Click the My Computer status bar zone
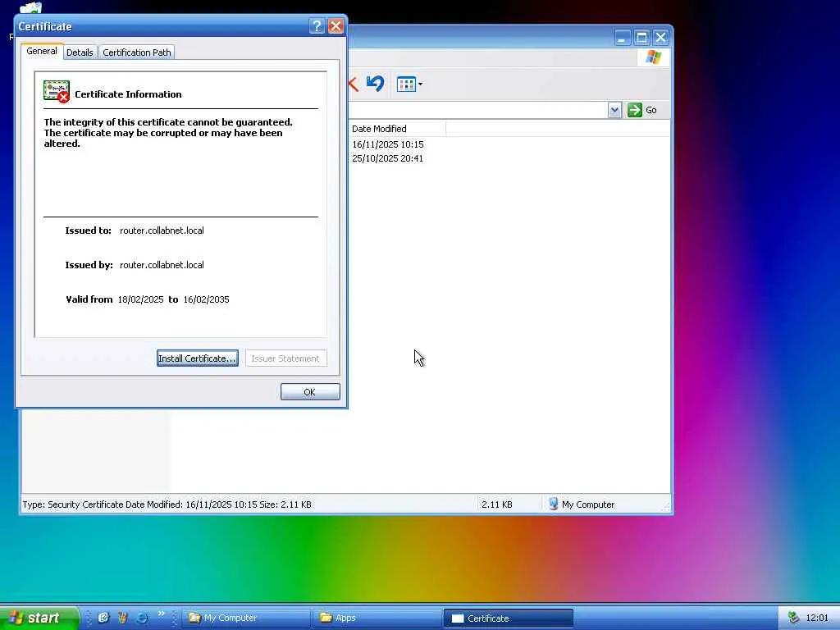This screenshot has height=630, width=840. [x=582, y=504]
